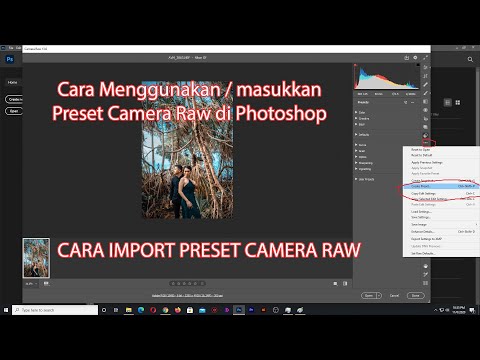Screen dimensions: 480x360
Task: Click the Photoshop Ps logo icon
Action: 10,59
